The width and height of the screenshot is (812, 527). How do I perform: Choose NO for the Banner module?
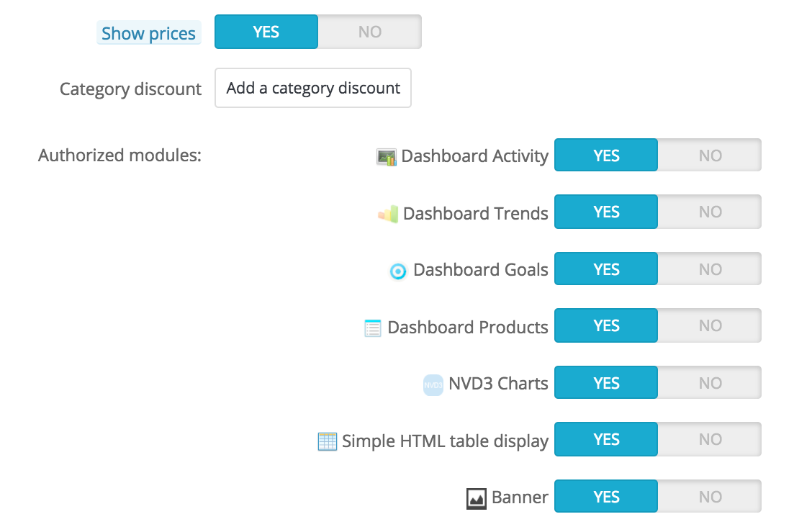tap(710, 497)
